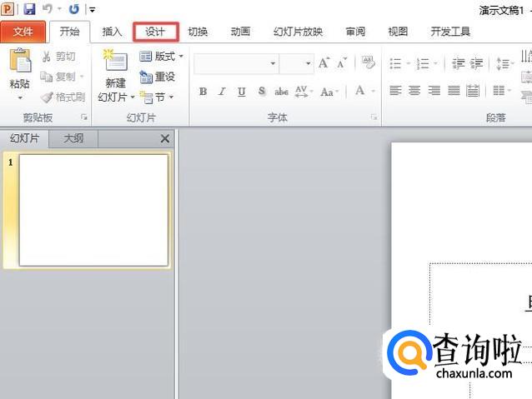Image resolution: width=532 pixels, height=399 pixels.
Task: Switch to the 动画 Animations tab
Action: [x=240, y=32]
